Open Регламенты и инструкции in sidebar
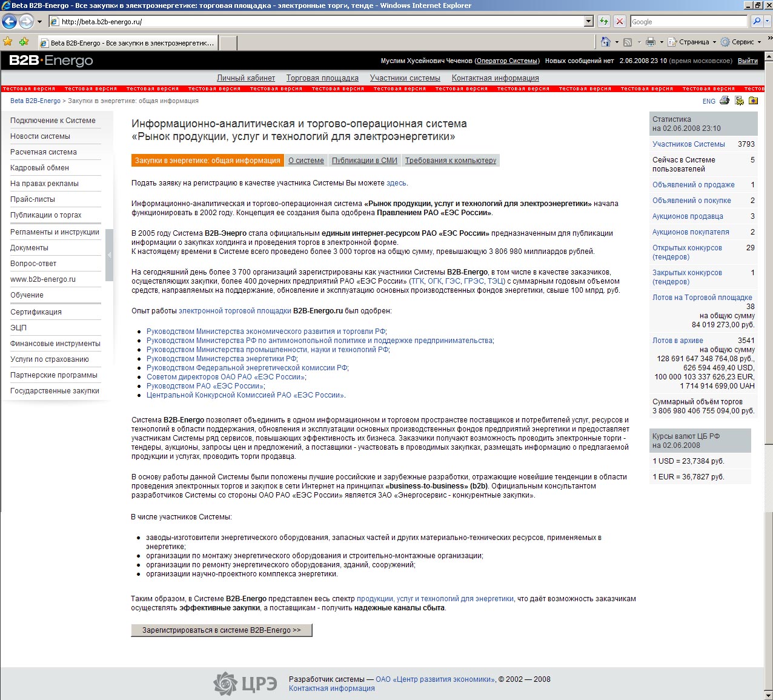The height and width of the screenshot is (700, 773). [x=55, y=232]
